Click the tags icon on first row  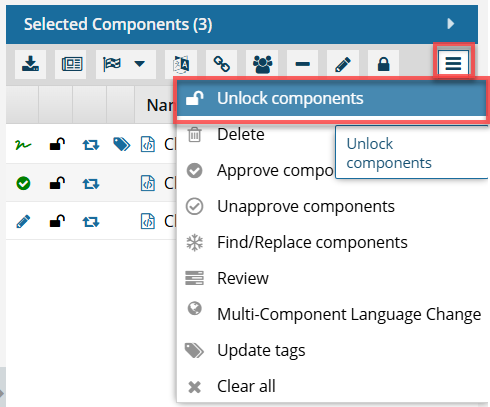(x=121, y=144)
